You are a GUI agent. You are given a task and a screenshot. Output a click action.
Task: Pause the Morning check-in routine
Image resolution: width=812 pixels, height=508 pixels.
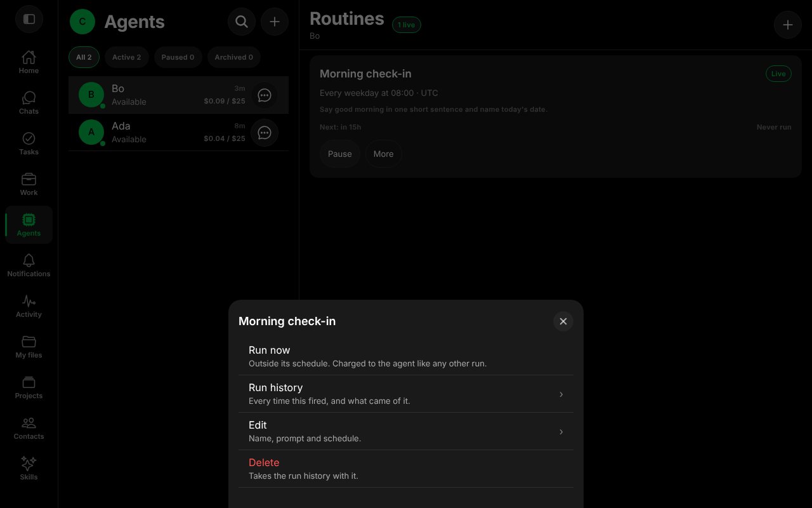pos(340,154)
